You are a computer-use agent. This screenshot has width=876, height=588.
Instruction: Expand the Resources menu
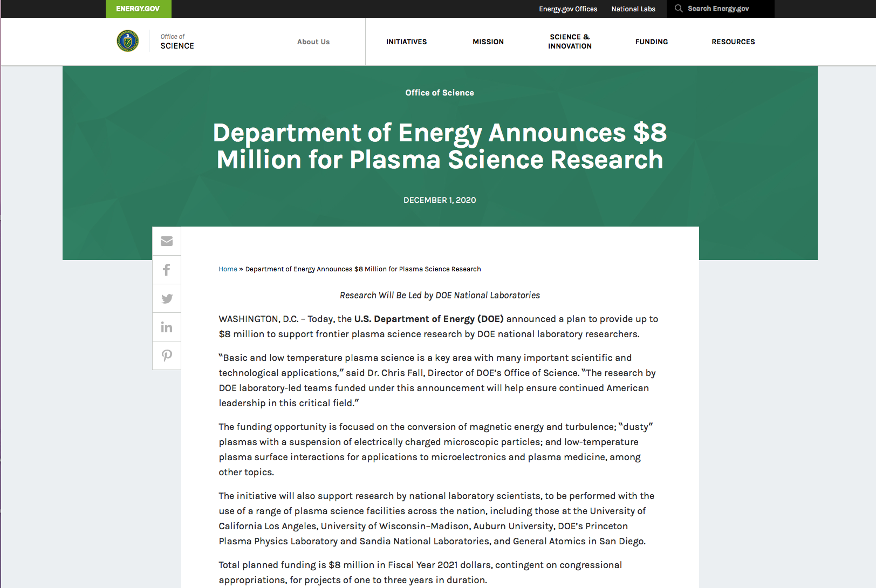tap(733, 42)
